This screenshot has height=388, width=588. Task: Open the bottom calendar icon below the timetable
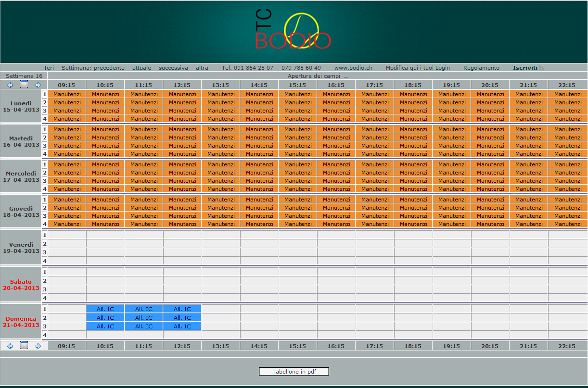[x=24, y=346]
